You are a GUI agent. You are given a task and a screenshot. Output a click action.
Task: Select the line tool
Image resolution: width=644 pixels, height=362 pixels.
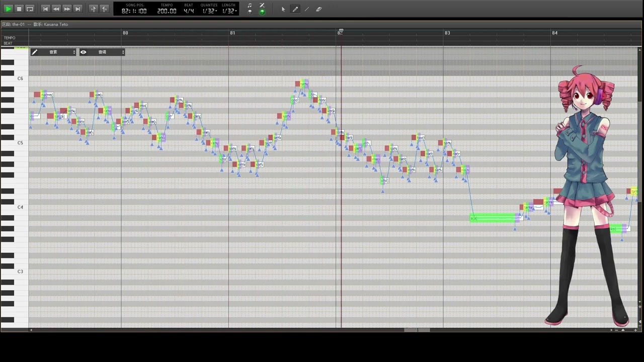307,9
